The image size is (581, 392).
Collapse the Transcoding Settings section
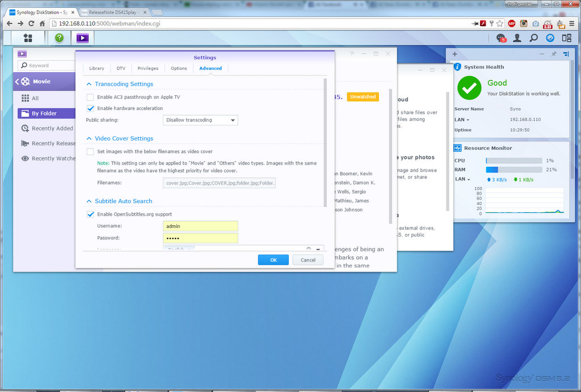[89, 84]
